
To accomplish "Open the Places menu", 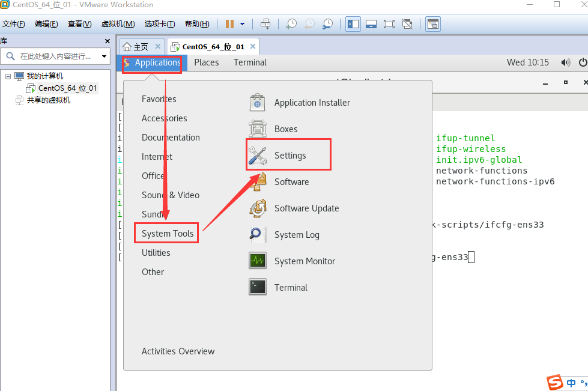I will coord(207,62).
